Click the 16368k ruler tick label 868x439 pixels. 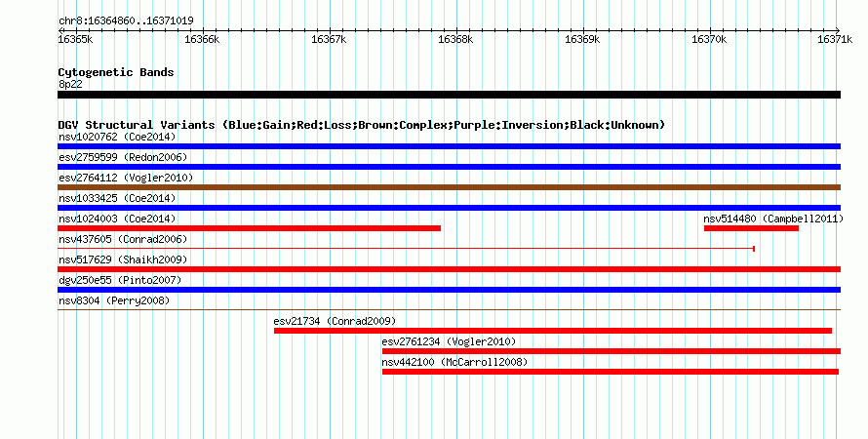[x=455, y=39]
